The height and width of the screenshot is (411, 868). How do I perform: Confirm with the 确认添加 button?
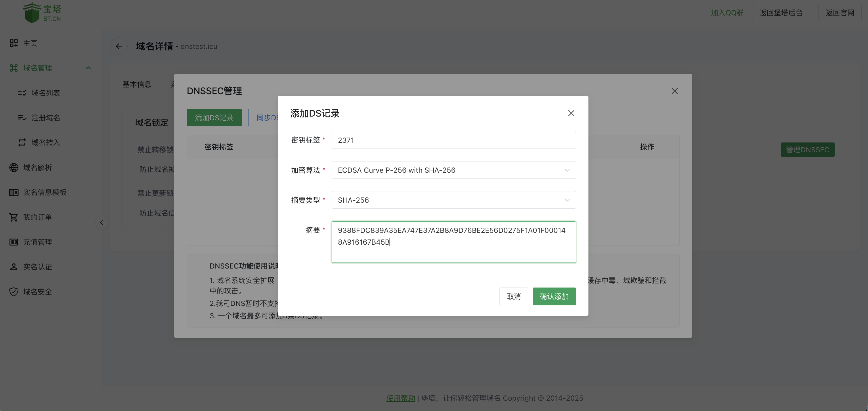click(554, 296)
